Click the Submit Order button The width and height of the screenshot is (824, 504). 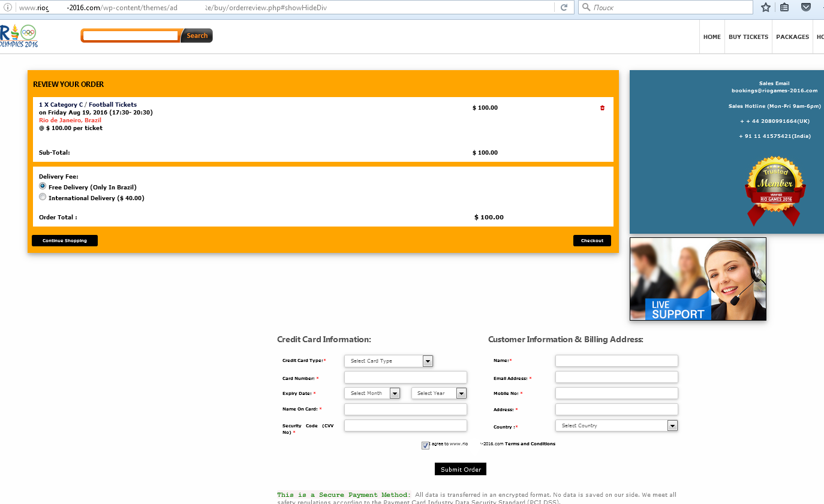pos(461,469)
